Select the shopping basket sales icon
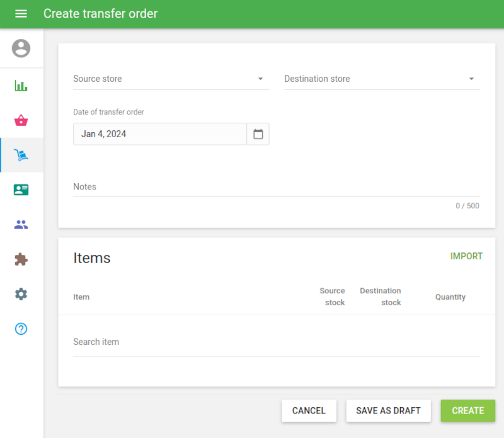 (21, 120)
